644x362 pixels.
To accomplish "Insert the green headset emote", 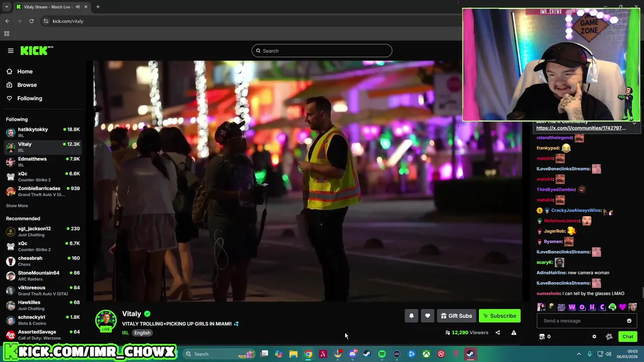I will click(x=612, y=307).
